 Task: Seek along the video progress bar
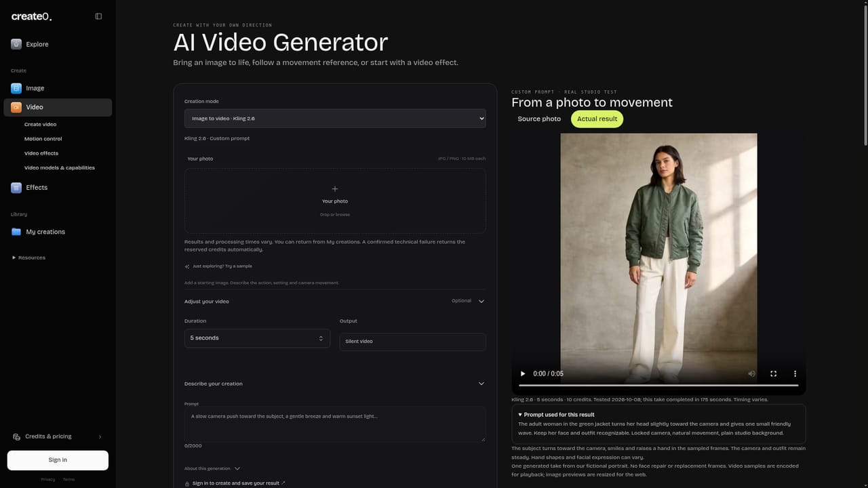[x=658, y=386]
